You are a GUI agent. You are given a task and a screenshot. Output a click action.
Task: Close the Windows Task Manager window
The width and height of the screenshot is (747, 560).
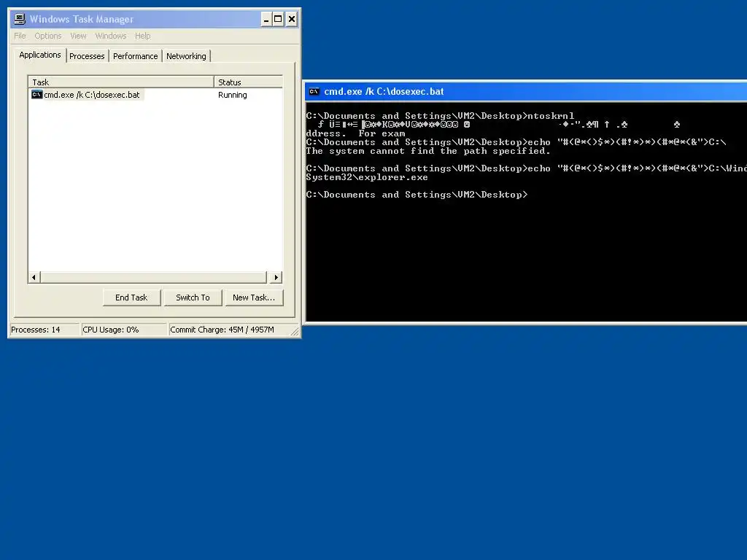(x=292, y=20)
